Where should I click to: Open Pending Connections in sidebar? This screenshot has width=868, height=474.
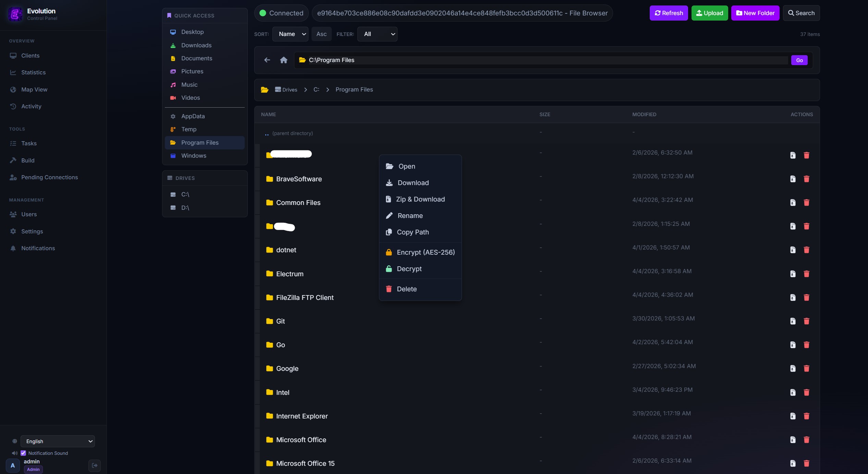(53, 177)
